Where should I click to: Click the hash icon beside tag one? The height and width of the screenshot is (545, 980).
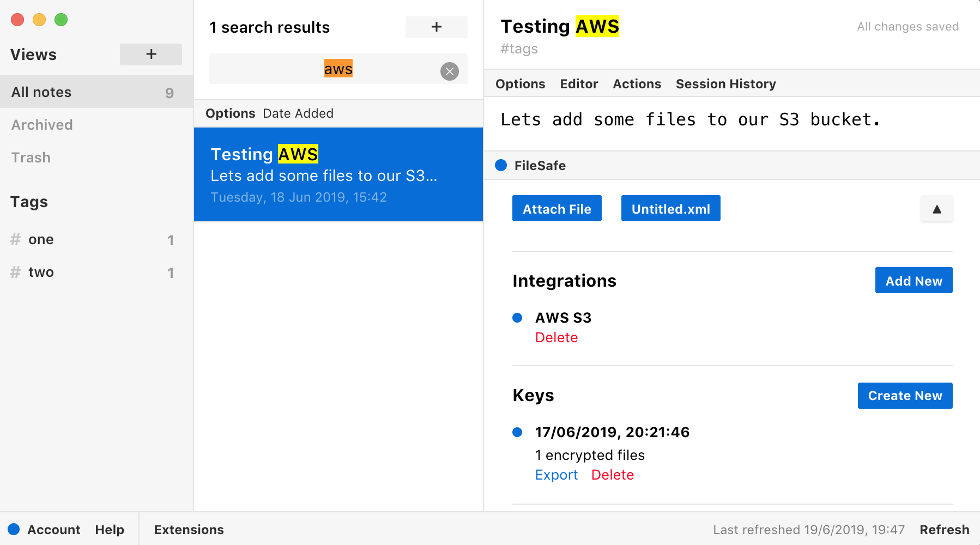pyautogui.click(x=16, y=239)
